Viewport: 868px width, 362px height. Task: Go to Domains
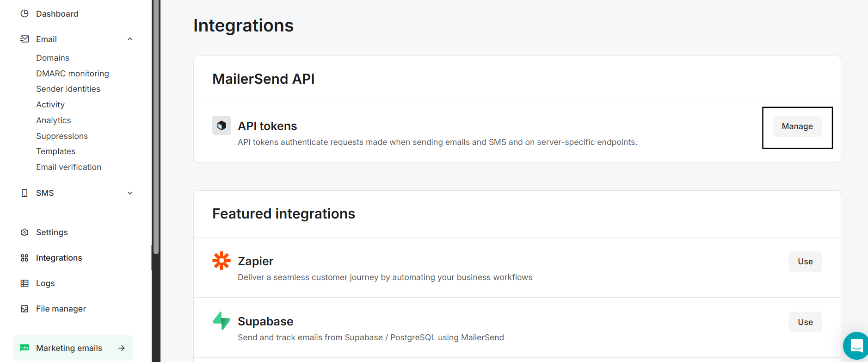click(53, 58)
